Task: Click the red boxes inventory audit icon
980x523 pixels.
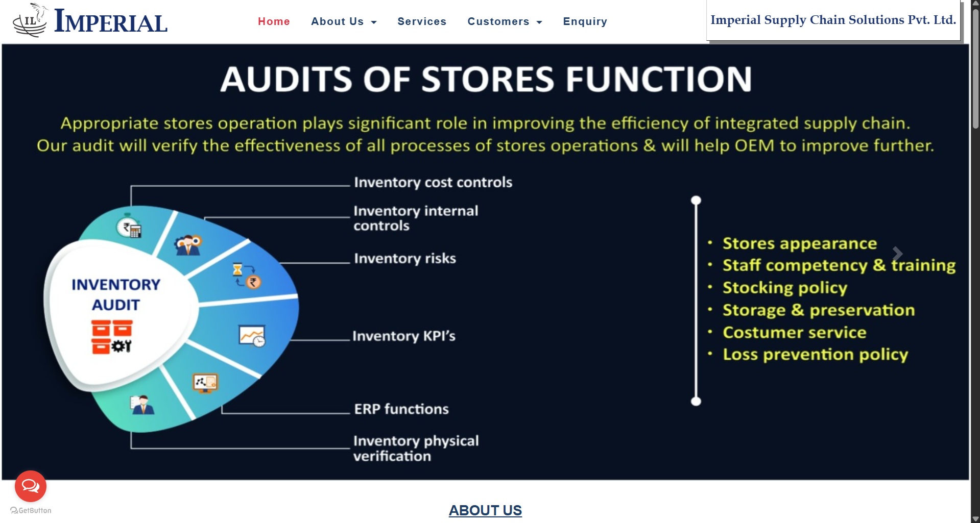Action: coord(112,337)
